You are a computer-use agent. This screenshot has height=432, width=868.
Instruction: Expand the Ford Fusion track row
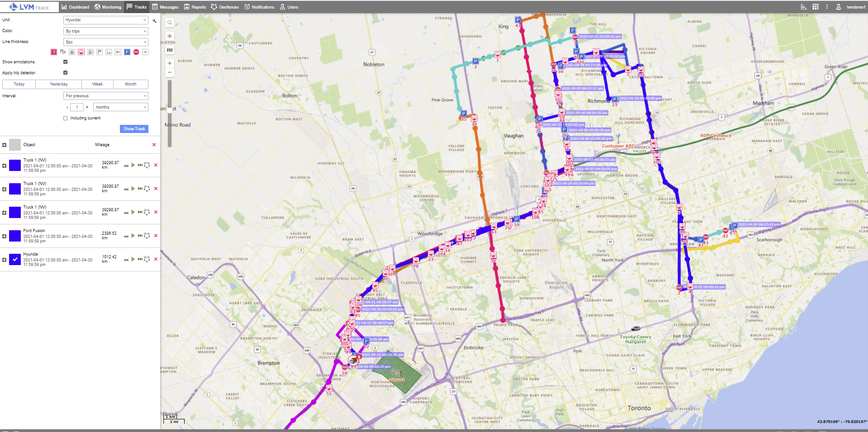[x=4, y=236]
